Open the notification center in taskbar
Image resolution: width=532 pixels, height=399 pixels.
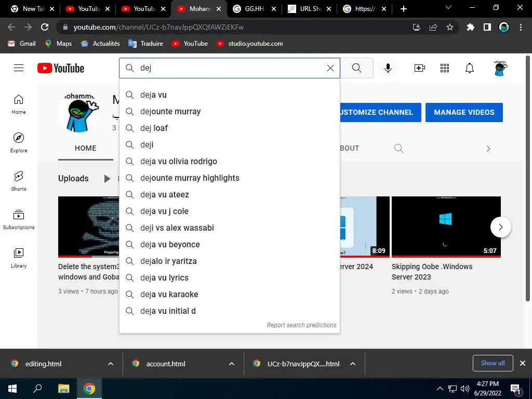(x=515, y=389)
